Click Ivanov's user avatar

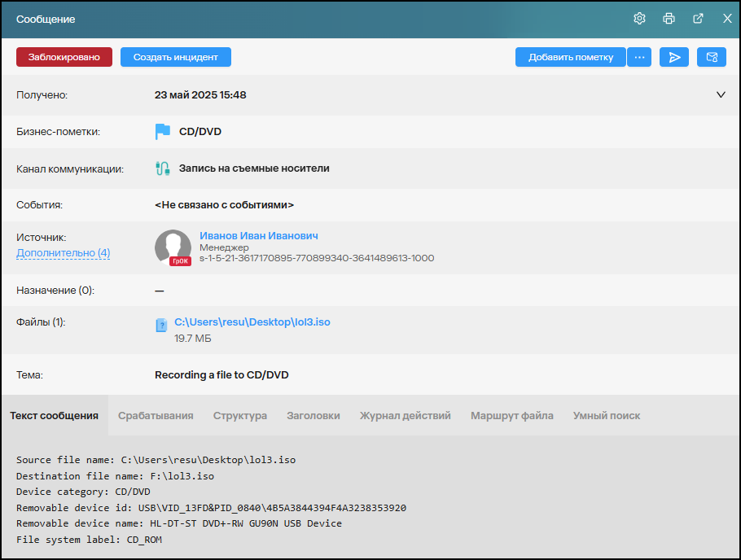pyautogui.click(x=173, y=247)
